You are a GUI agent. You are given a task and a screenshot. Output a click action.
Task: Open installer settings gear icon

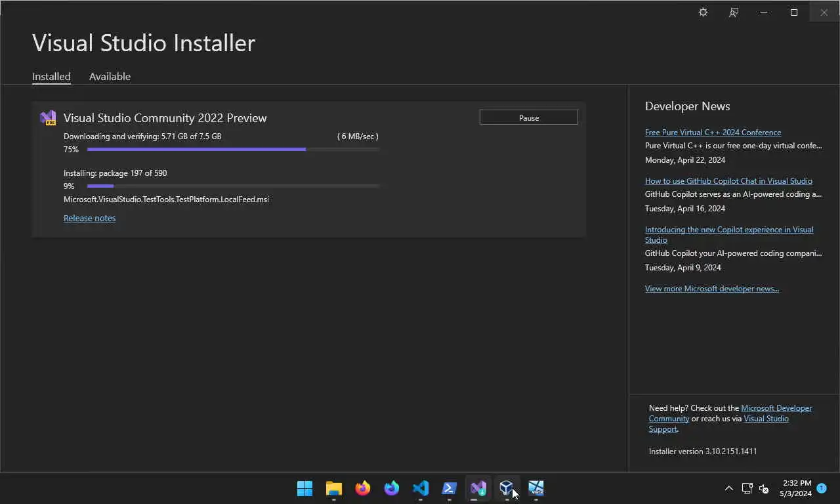(703, 12)
